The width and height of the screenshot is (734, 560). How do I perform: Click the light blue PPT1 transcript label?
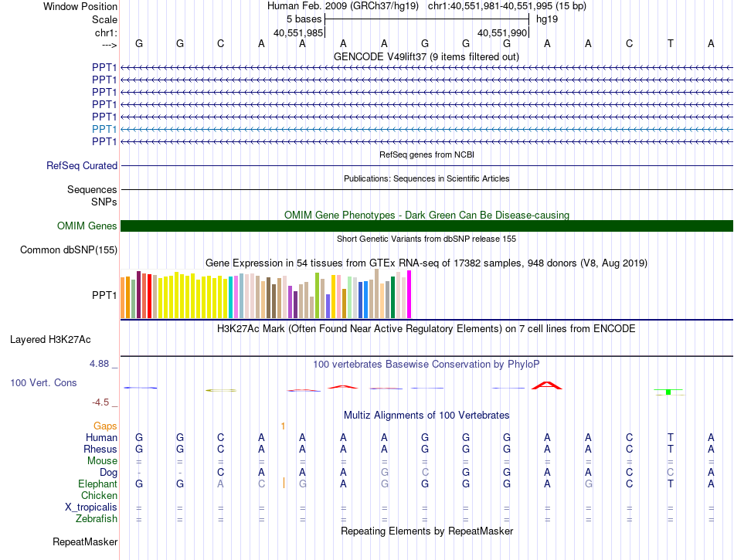[104, 129]
